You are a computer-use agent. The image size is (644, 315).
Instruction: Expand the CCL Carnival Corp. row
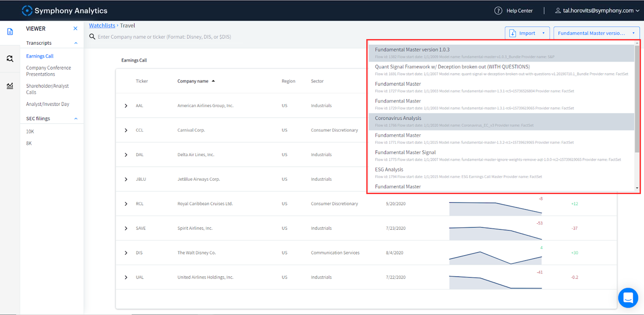(126, 130)
